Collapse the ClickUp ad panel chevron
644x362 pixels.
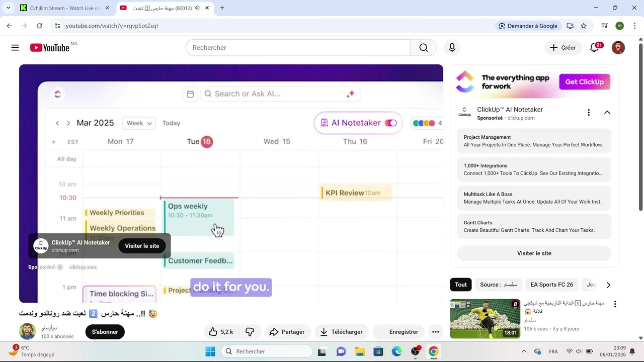pyautogui.click(x=607, y=113)
